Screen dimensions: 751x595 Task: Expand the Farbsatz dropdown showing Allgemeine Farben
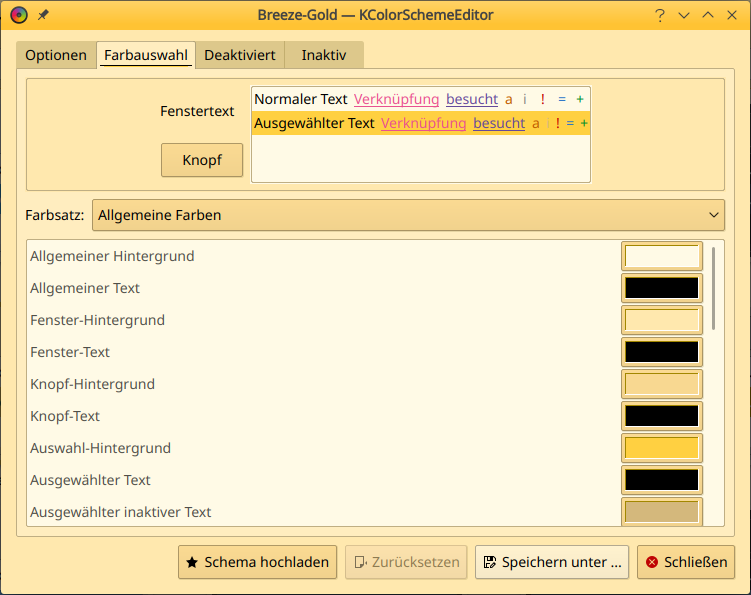tap(409, 215)
